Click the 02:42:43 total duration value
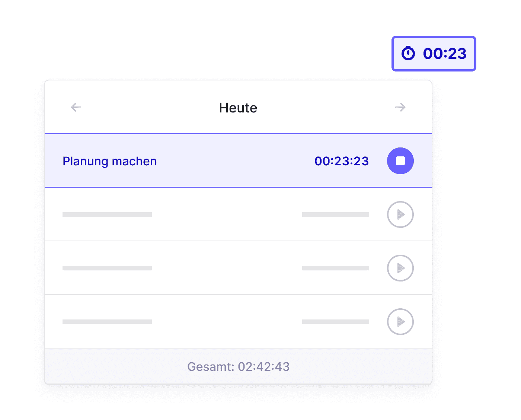Screen dimensions: 521x420 264,367
